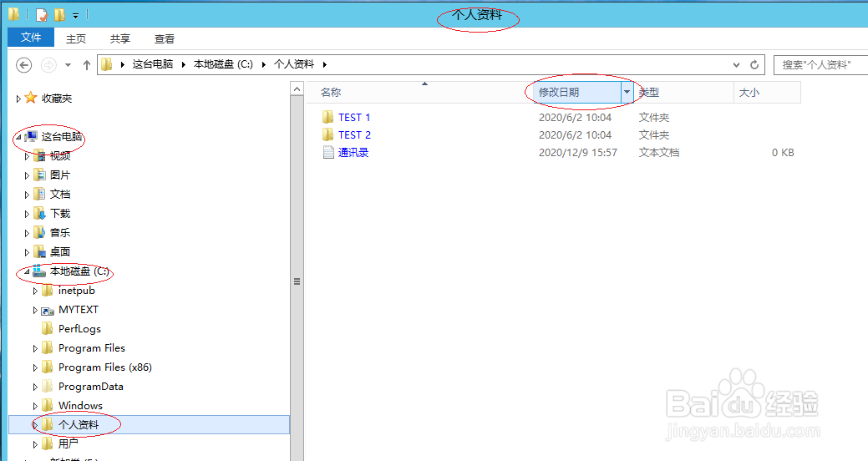This screenshot has height=461, width=868.
Task: Select the 图片 folder in the tree
Action: (60, 175)
